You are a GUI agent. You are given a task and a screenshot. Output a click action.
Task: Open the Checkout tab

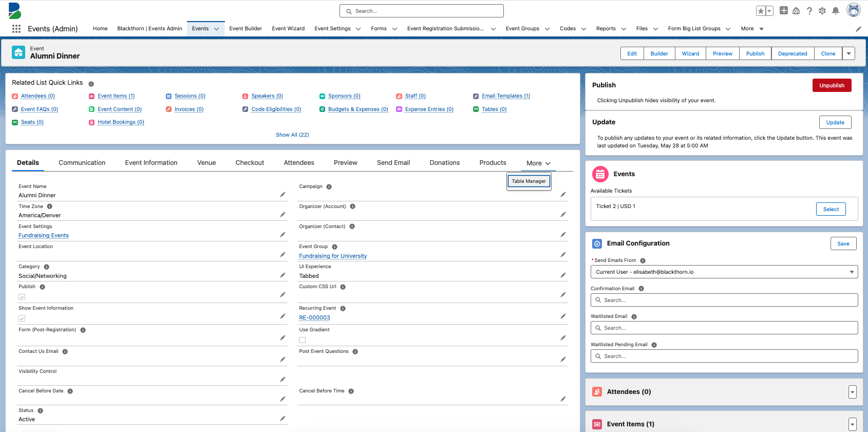pyautogui.click(x=250, y=163)
